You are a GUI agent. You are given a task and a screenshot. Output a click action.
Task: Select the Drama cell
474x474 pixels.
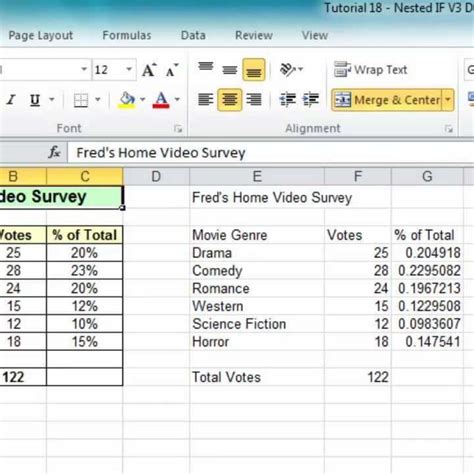257,253
